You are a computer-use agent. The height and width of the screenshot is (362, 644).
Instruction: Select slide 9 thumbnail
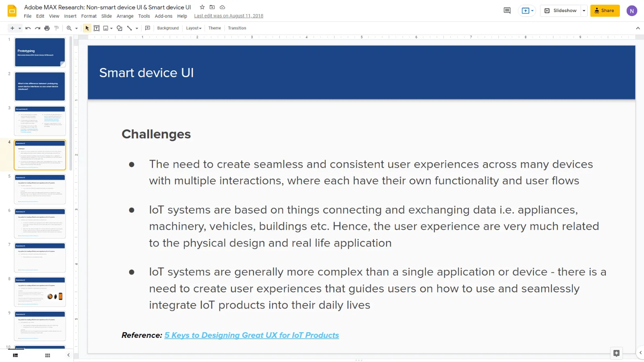40,326
